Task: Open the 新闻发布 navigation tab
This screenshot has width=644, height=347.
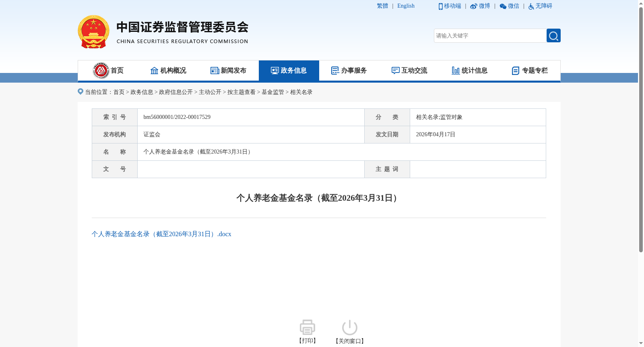Action: click(x=229, y=71)
